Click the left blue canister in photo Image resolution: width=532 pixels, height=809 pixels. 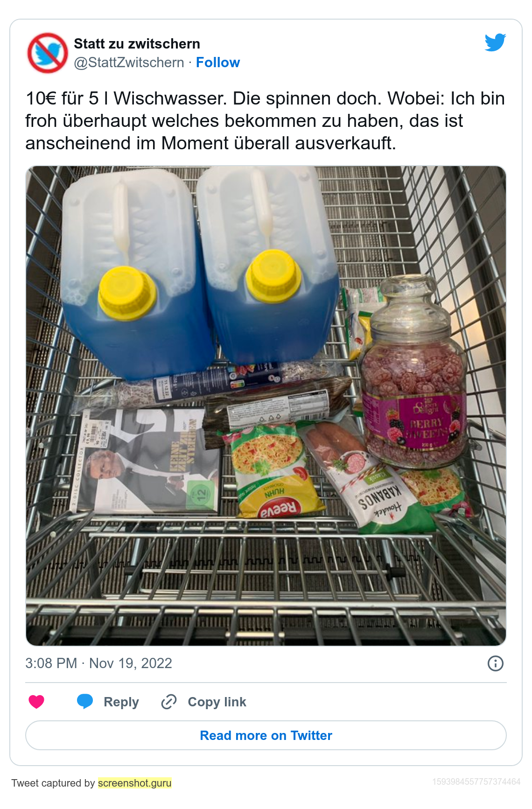(x=133, y=275)
